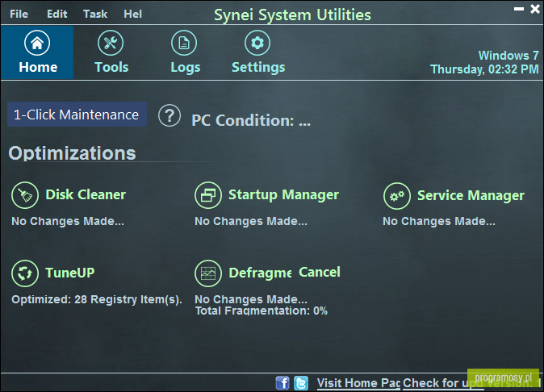
Task: Switch to the Logs tab label
Action: coord(186,68)
